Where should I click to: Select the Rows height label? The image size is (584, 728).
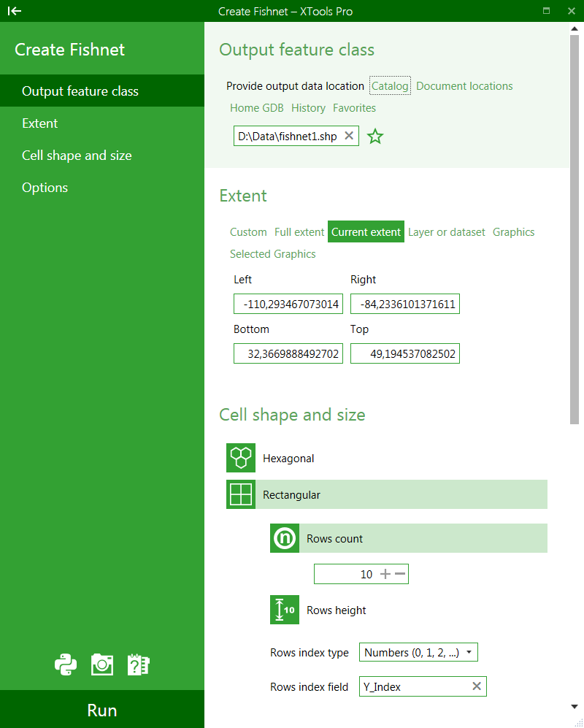336,610
